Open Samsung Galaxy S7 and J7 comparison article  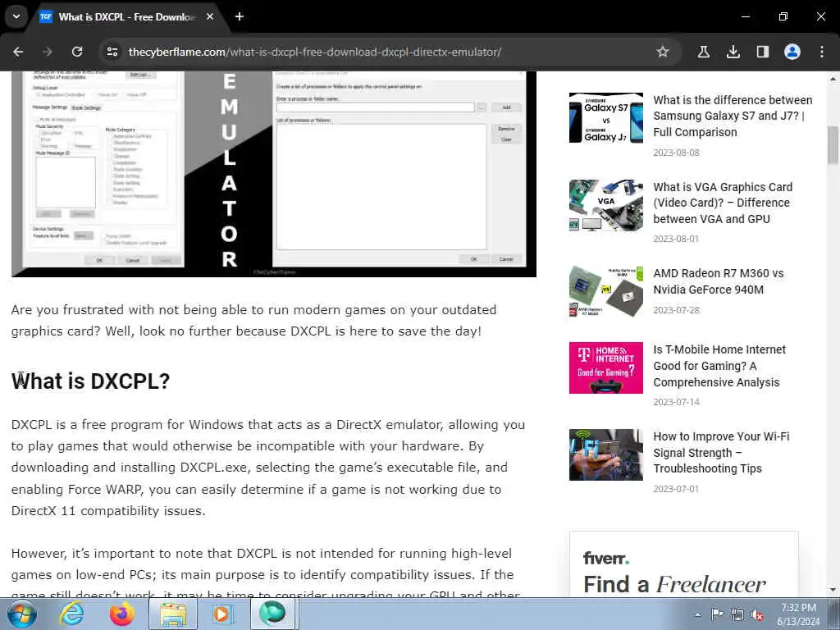(x=733, y=116)
